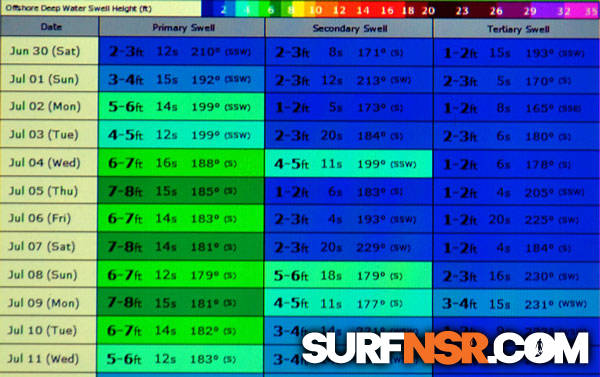Click the Secondary Swell column header
Screen dimensions: 600x377
coord(349,28)
